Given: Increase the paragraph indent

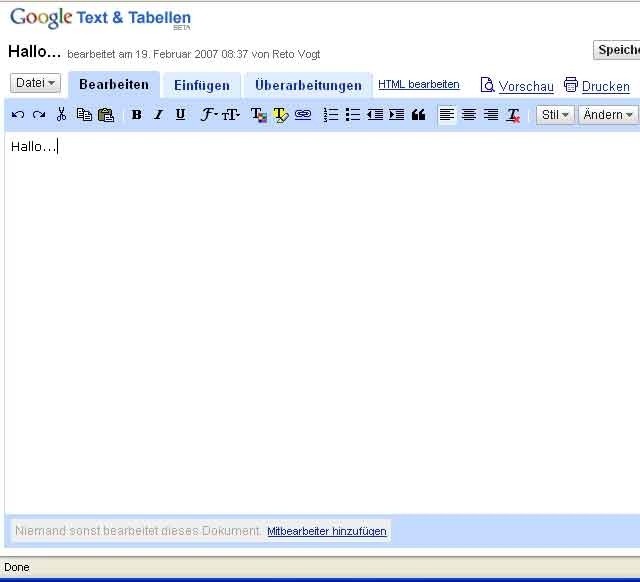Looking at the screenshot, I should (x=396, y=115).
